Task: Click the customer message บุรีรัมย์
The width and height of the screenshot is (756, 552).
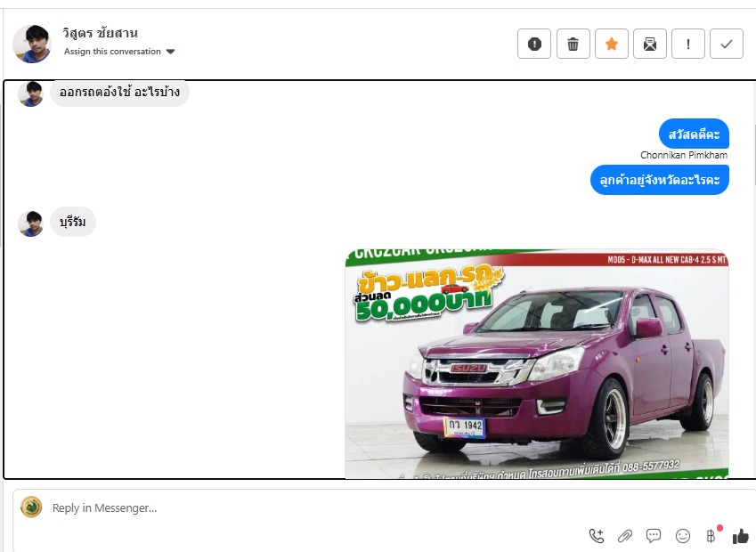Action: coord(73,223)
